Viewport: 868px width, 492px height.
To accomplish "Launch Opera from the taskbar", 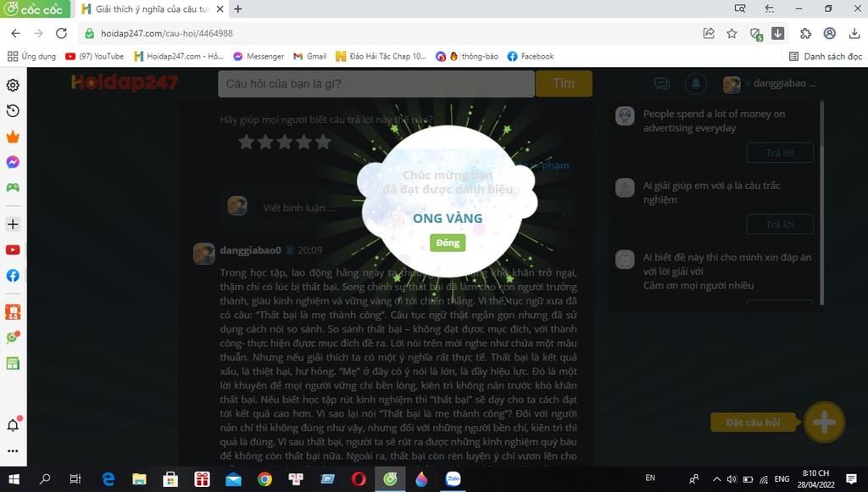I will click(x=359, y=478).
